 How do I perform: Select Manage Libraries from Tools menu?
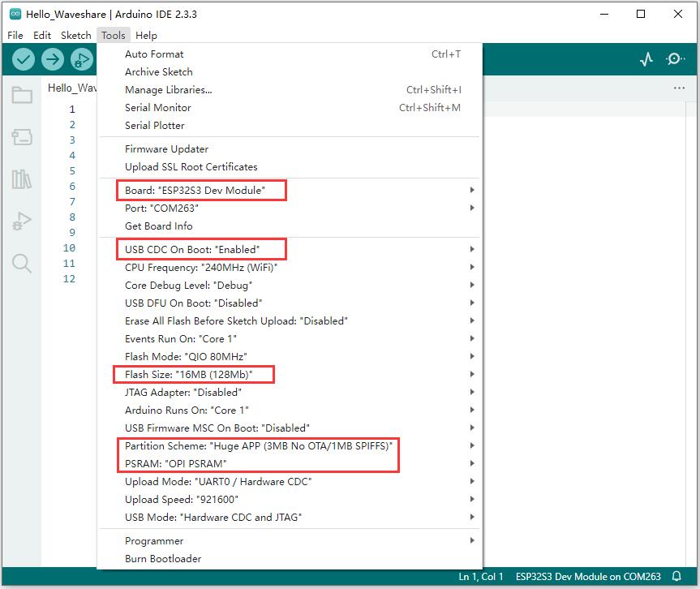click(168, 90)
